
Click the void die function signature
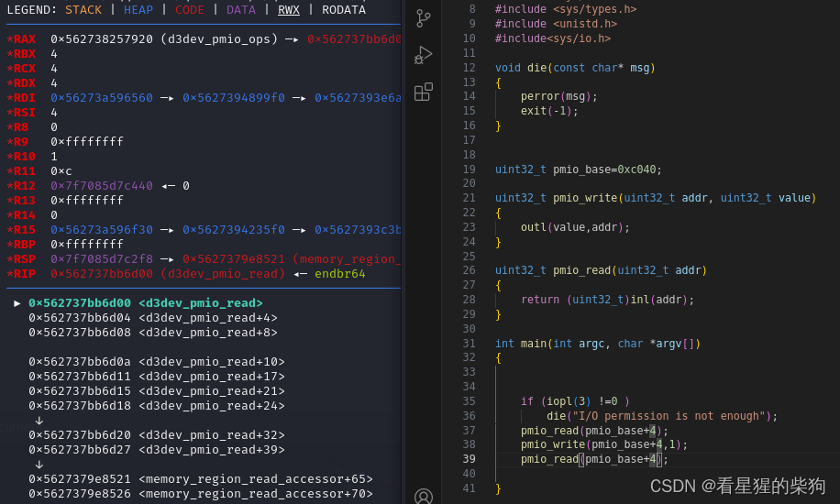[575, 68]
